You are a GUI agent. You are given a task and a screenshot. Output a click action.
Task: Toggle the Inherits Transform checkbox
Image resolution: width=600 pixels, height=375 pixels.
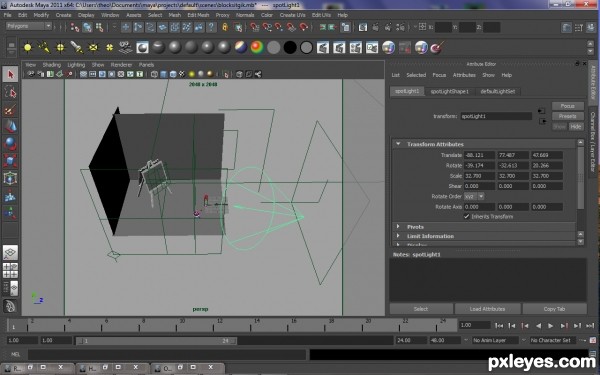[466, 217]
